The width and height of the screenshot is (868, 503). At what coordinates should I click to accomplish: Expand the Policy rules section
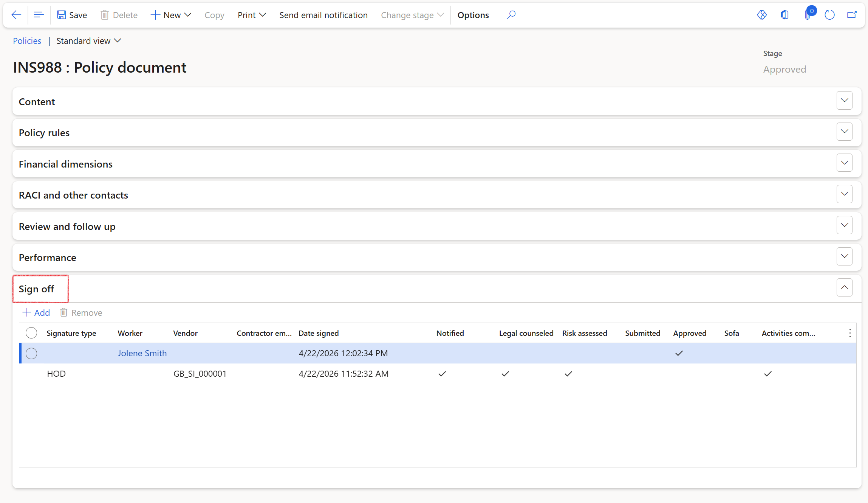tap(845, 132)
